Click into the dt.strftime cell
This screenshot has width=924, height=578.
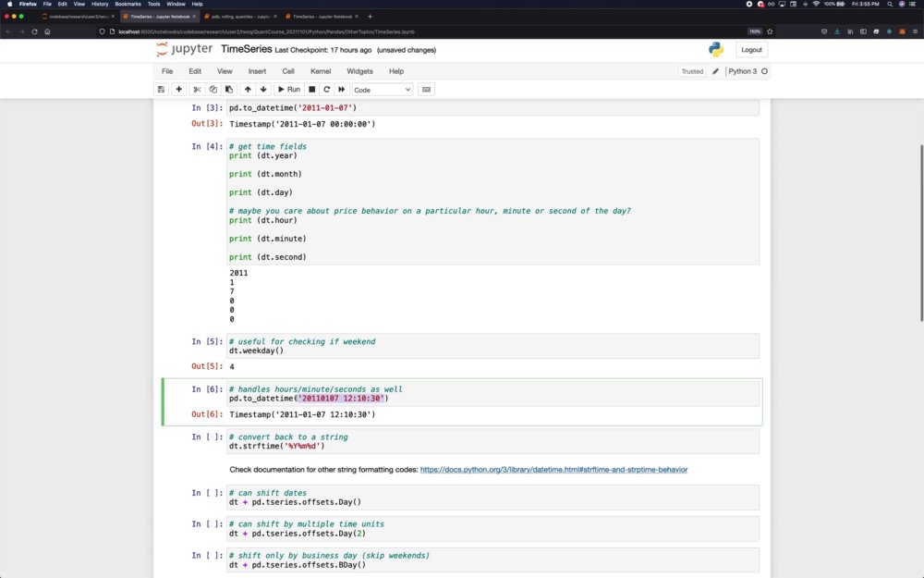tap(492, 442)
